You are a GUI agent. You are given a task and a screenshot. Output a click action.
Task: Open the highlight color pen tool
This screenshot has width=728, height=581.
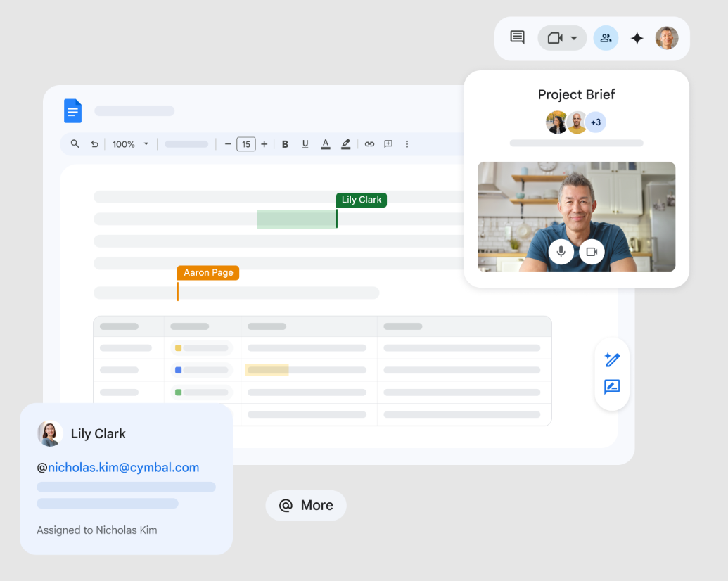pyautogui.click(x=346, y=144)
